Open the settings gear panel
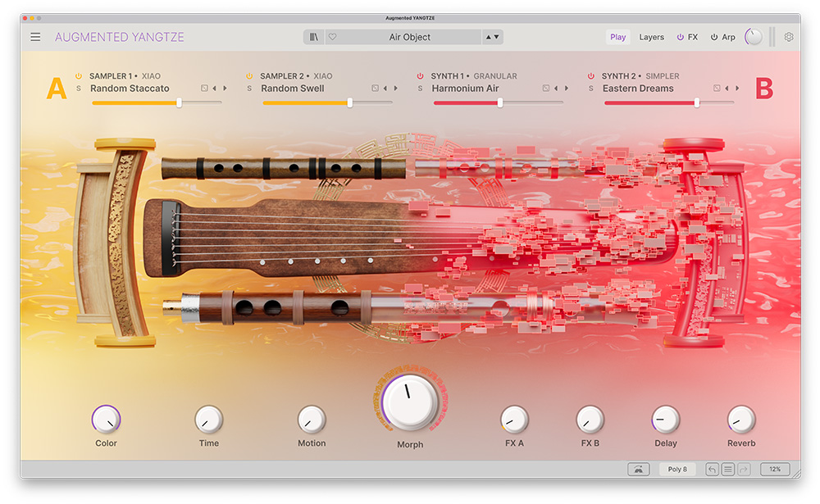The width and height of the screenshot is (820, 504). pos(789,37)
